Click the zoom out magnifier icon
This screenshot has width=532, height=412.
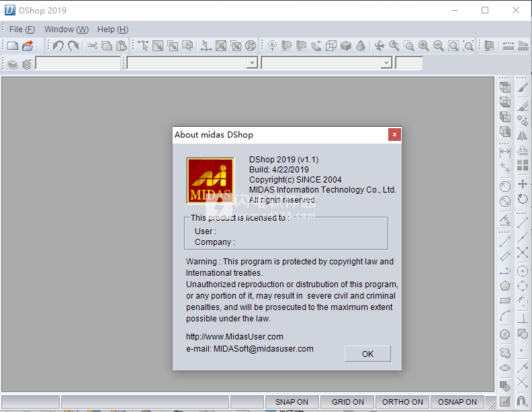(439, 46)
